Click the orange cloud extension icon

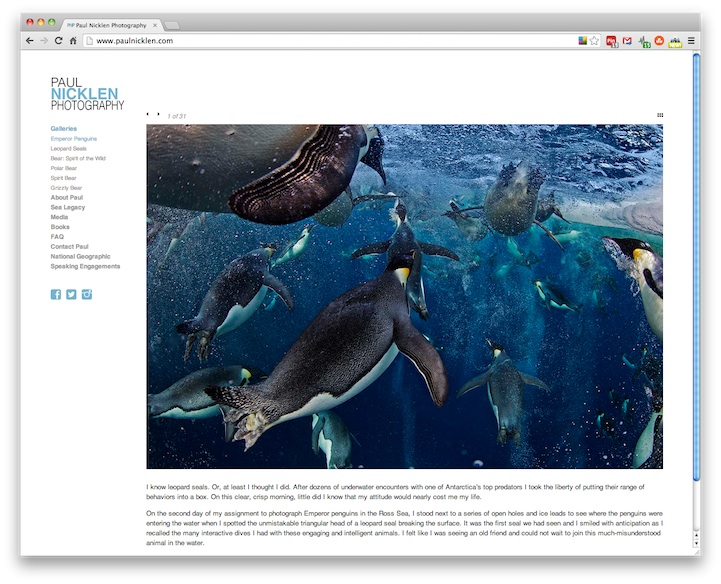[x=659, y=41]
